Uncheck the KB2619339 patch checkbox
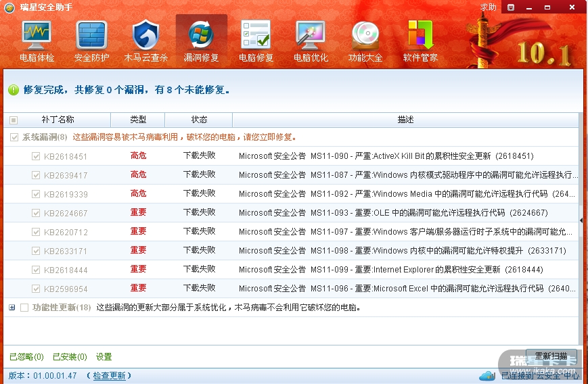Screen dimensions: 588x384 pos(36,194)
